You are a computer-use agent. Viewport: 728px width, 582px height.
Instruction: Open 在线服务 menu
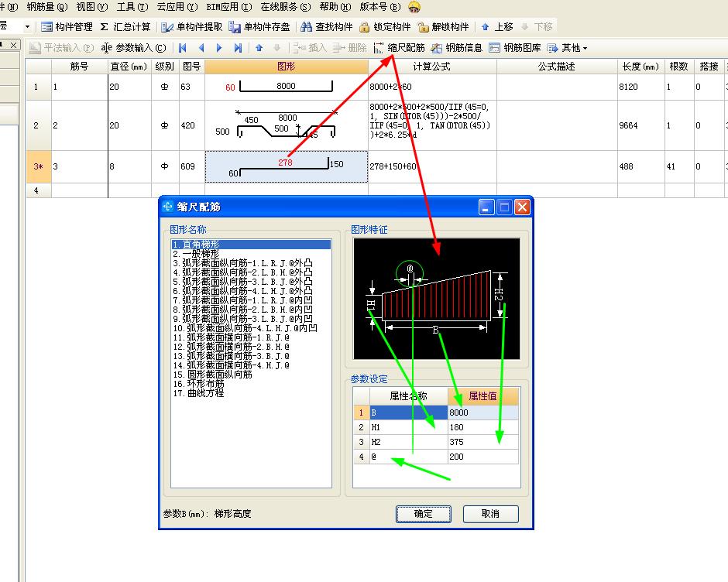click(286, 7)
